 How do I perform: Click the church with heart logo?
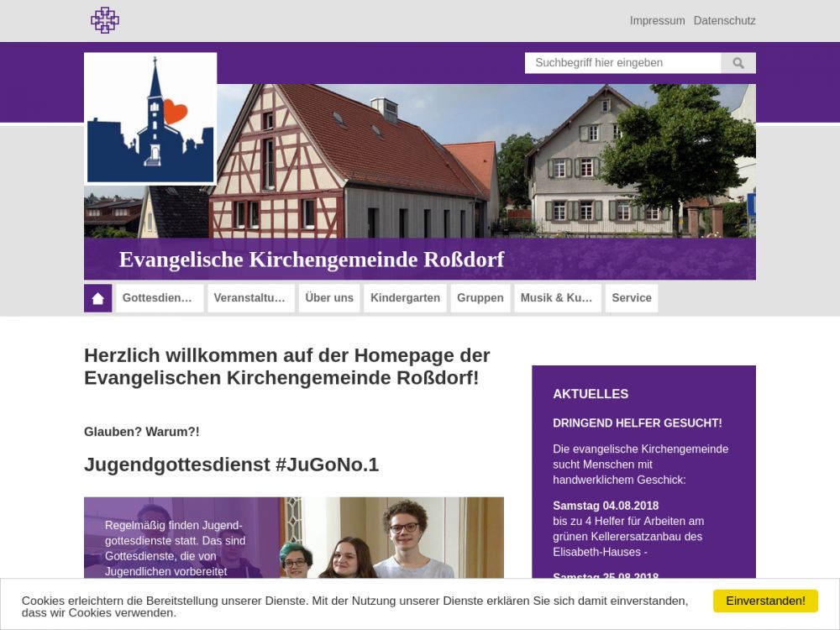coord(150,118)
